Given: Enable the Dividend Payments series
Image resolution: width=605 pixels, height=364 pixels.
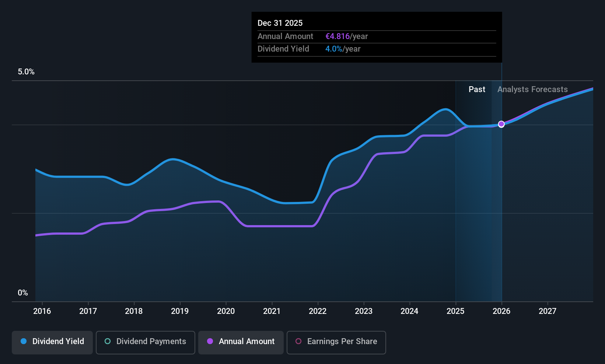Looking at the screenshot, I should pyautogui.click(x=146, y=342).
